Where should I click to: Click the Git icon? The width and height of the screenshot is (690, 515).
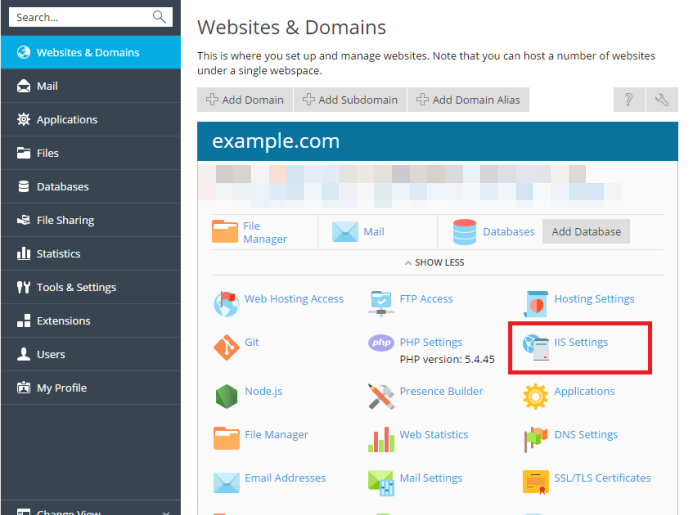coord(227,347)
